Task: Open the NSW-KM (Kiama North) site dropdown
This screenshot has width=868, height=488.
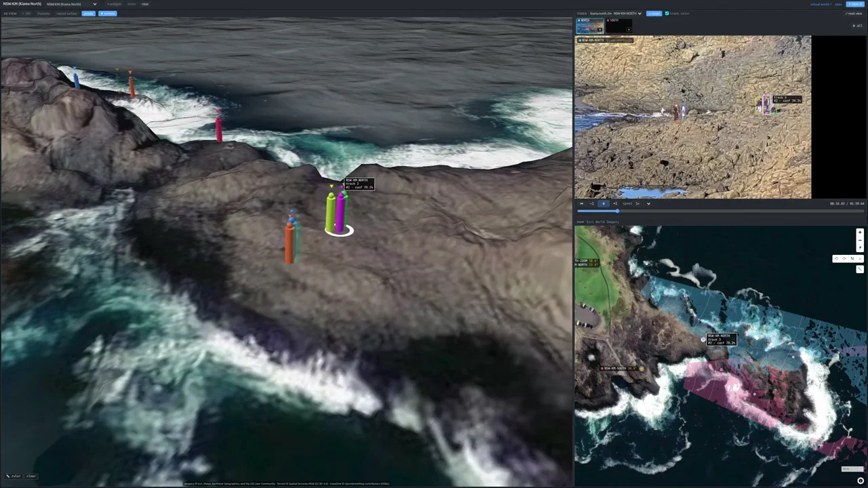Action: [72, 4]
